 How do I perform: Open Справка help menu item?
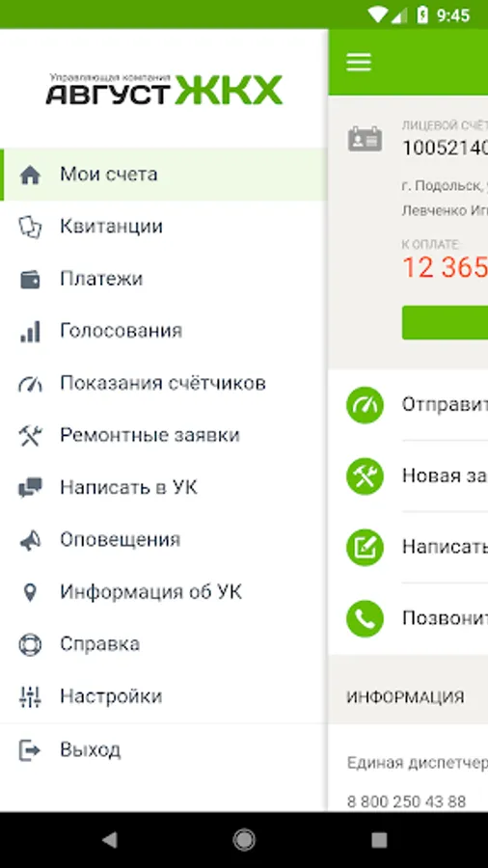pos(164,644)
